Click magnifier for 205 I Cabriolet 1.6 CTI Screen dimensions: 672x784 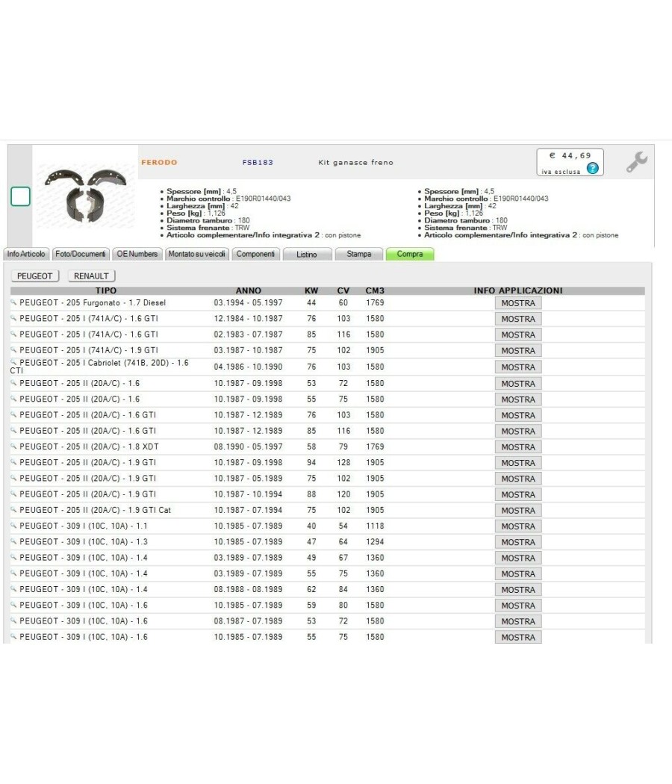click(x=13, y=362)
